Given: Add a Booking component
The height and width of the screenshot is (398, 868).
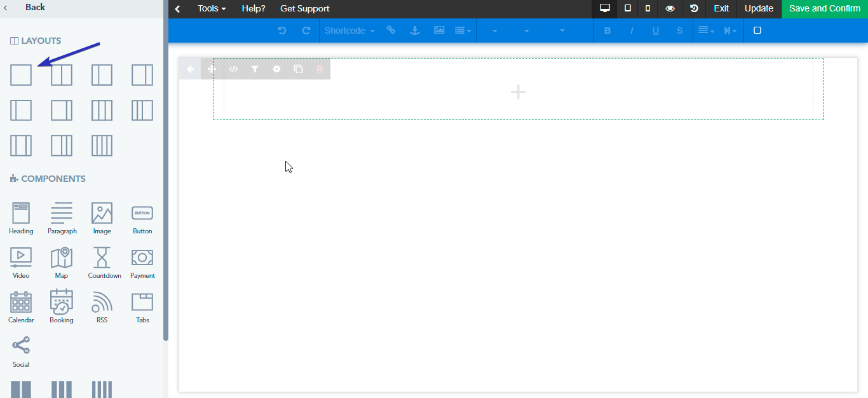Looking at the screenshot, I should [62, 307].
